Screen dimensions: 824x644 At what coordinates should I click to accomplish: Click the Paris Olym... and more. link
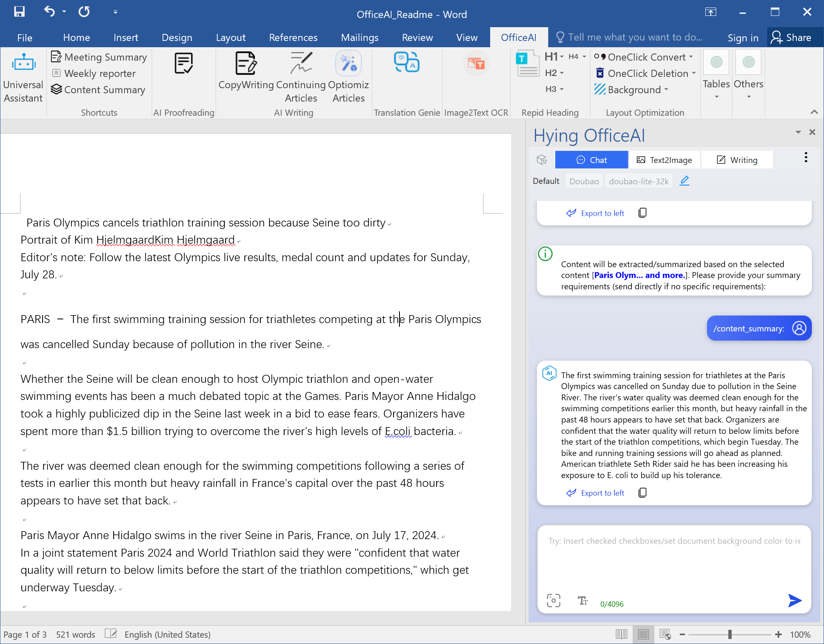pos(640,275)
